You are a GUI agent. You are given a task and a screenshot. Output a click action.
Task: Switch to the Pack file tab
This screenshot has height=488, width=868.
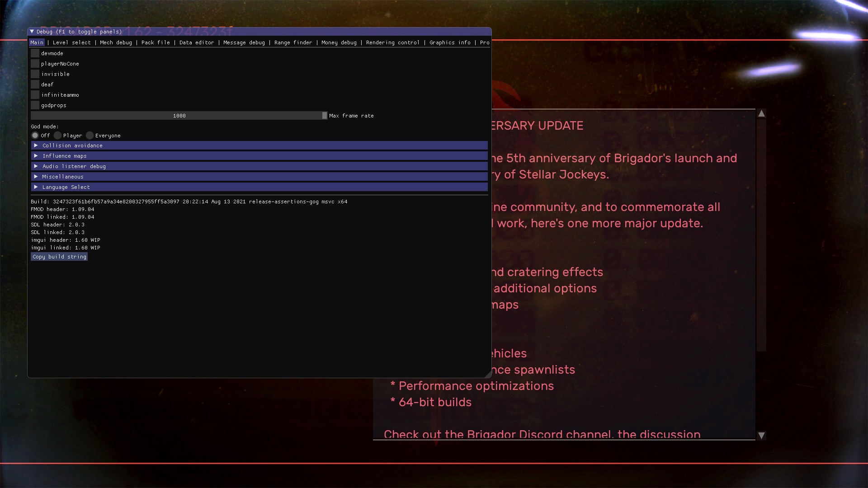(x=156, y=42)
